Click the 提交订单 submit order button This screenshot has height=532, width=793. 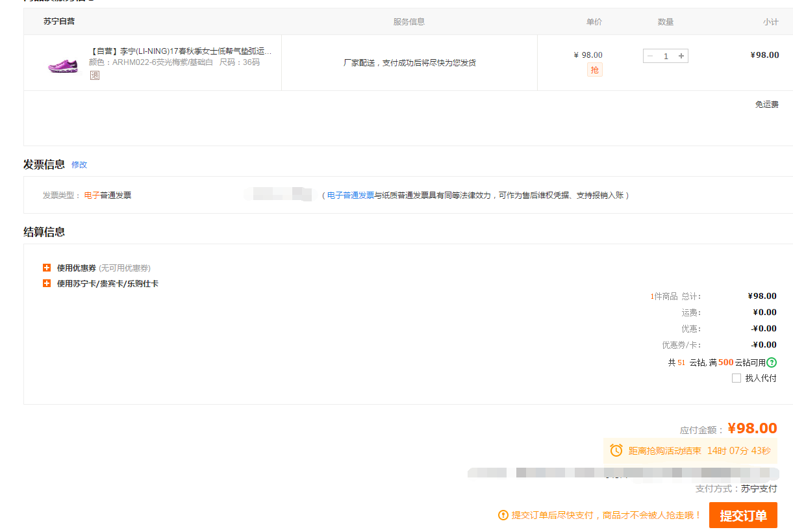click(743, 516)
